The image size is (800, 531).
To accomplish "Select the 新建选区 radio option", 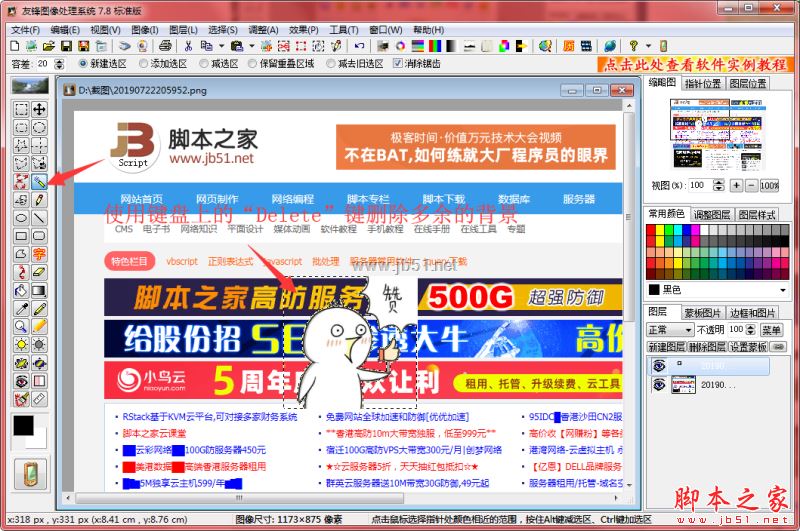I will click(102, 64).
